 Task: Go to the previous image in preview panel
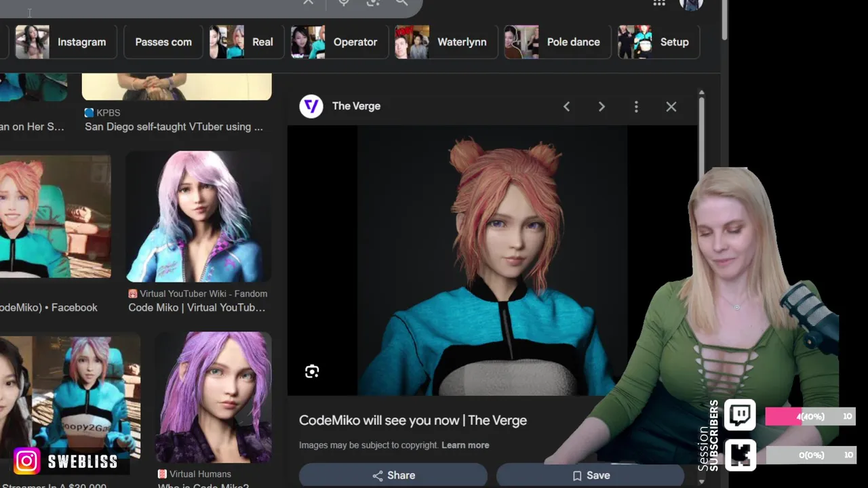tap(566, 106)
